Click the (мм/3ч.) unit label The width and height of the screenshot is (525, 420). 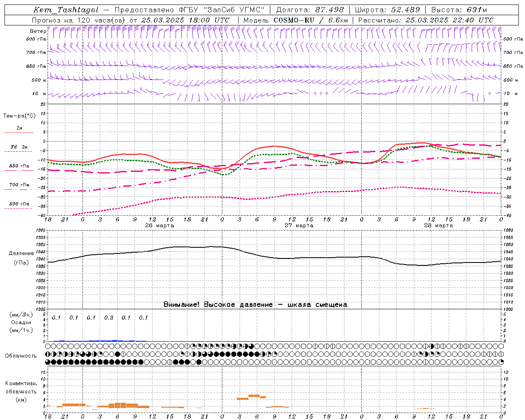coord(21,315)
